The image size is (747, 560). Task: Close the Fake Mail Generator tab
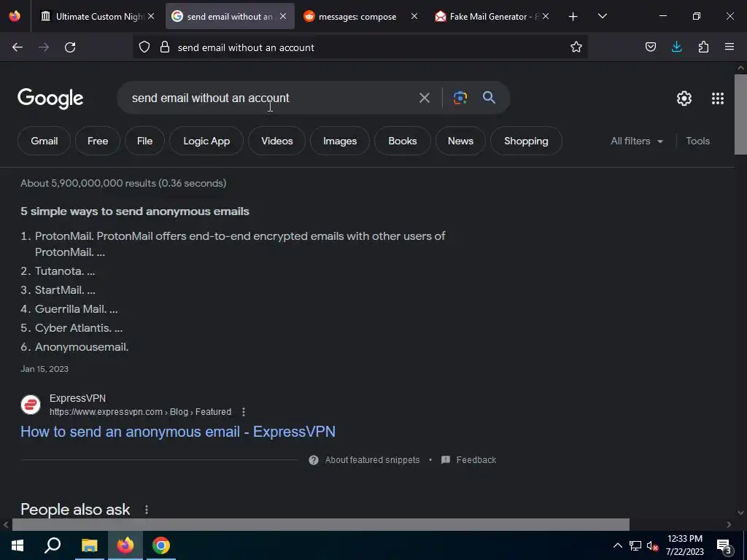546,16
